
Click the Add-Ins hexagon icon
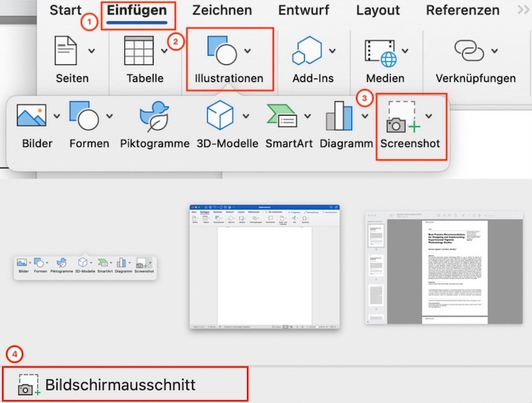tap(307, 51)
